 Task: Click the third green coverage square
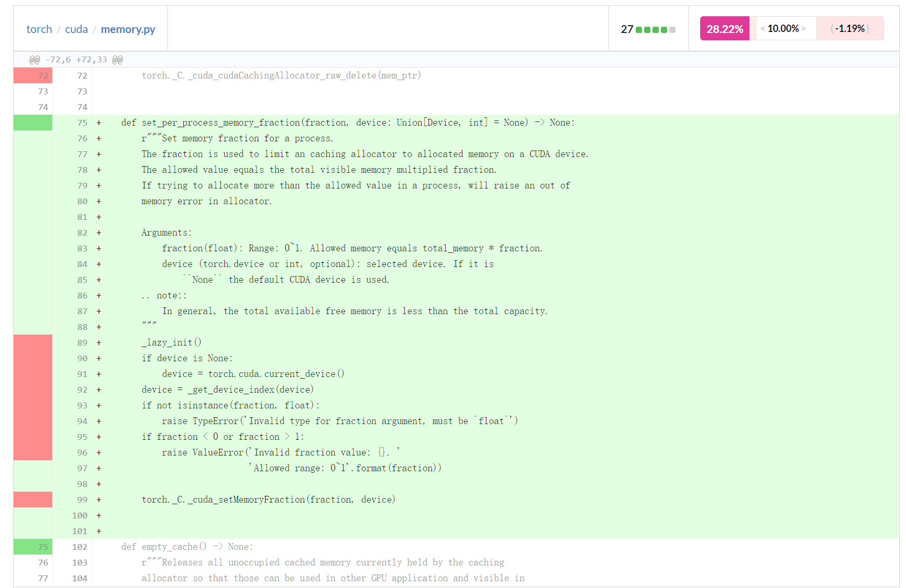[x=655, y=30]
